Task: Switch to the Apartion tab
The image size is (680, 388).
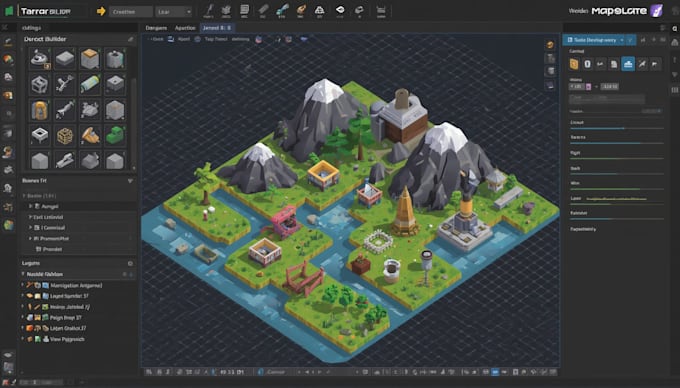Action: click(185, 28)
